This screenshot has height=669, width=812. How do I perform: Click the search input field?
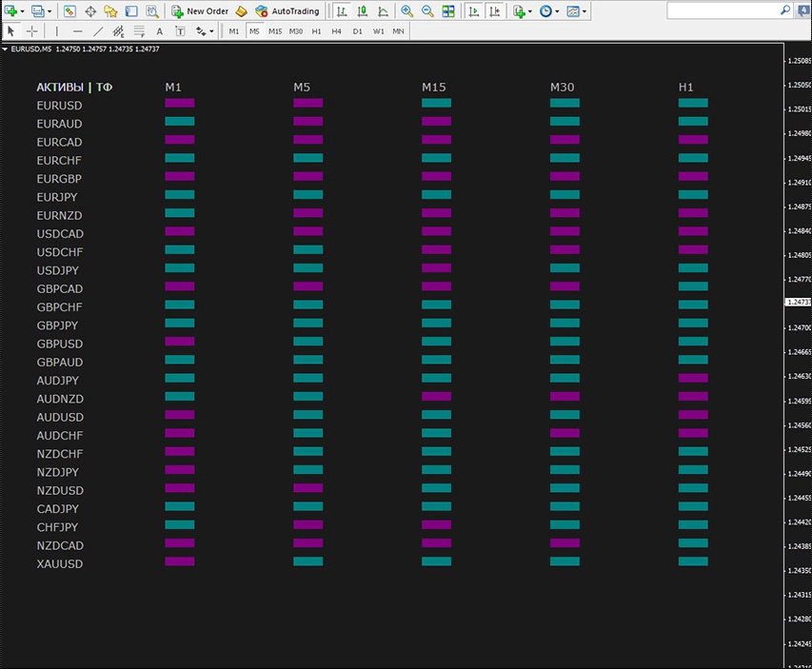tap(722, 10)
